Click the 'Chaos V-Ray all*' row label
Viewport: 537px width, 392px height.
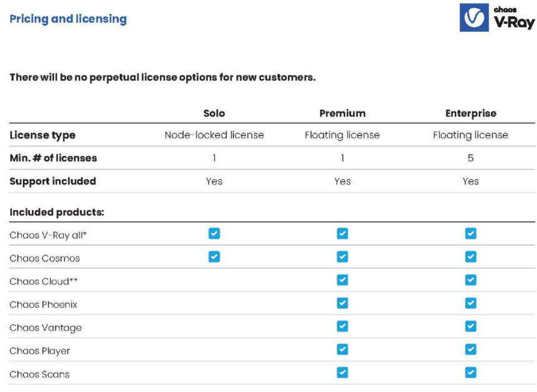tap(48, 235)
